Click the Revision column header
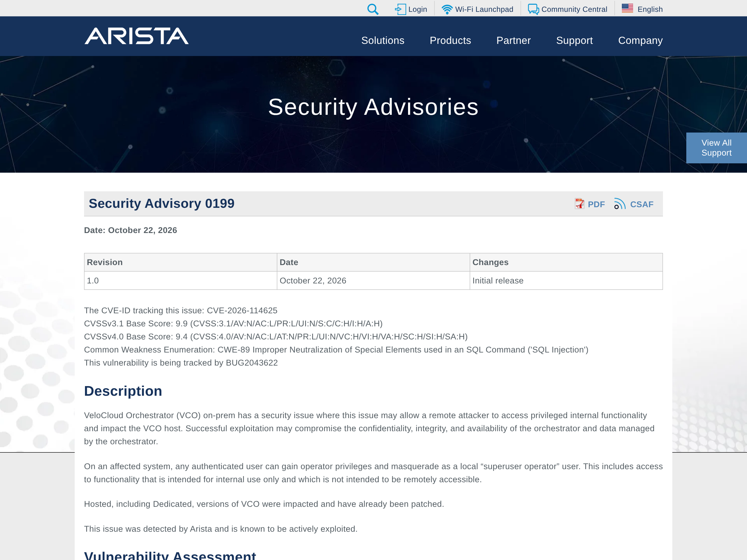The image size is (747, 560). coord(181,262)
